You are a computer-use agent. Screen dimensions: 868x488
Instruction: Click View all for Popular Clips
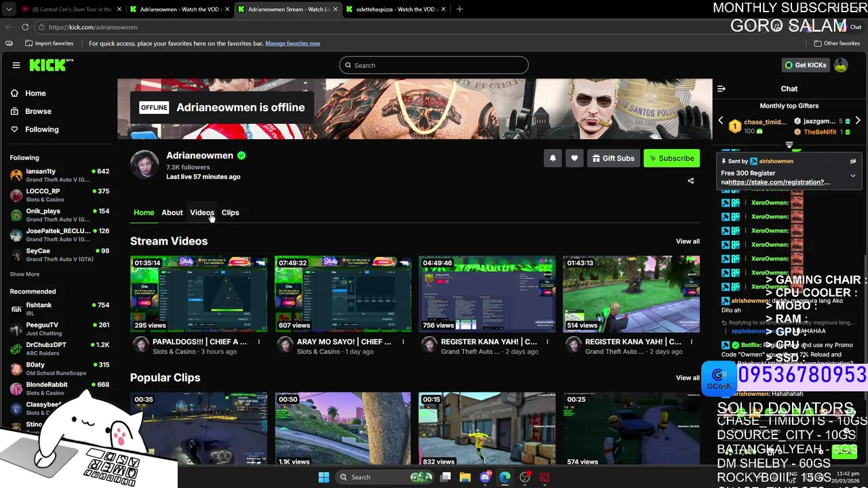click(x=688, y=378)
